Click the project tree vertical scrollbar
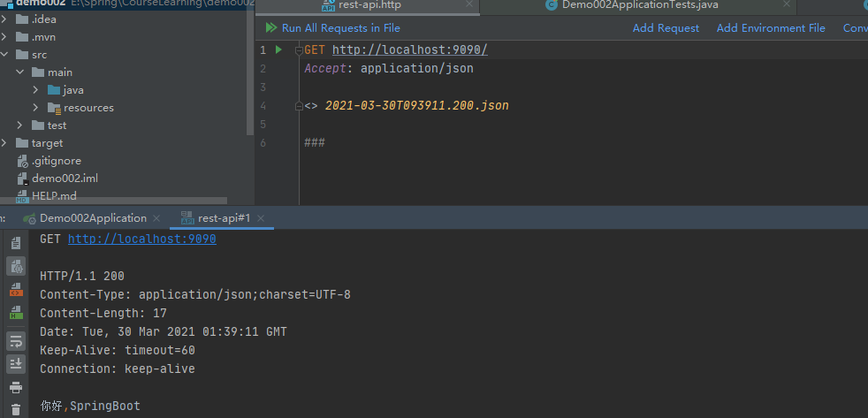This screenshot has height=418, width=868. click(x=250, y=71)
